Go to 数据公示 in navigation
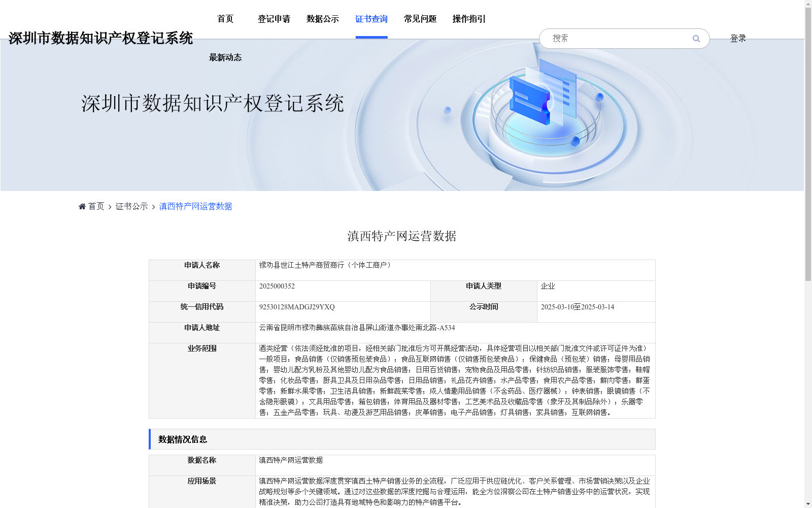 click(323, 19)
